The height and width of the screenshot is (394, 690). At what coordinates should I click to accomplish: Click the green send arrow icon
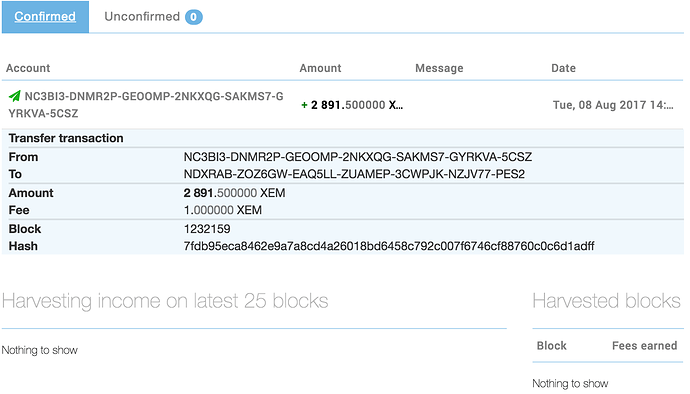[x=15, y=96]
